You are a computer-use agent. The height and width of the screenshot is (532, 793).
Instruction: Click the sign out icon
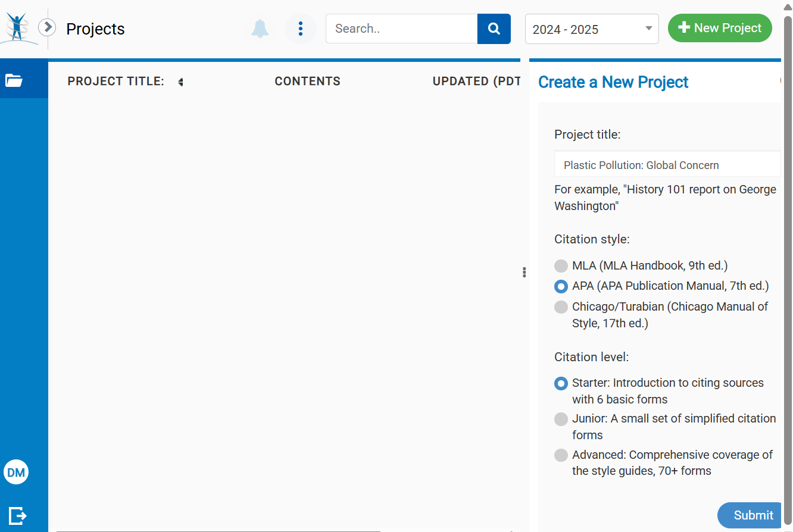tap(17, 515)
